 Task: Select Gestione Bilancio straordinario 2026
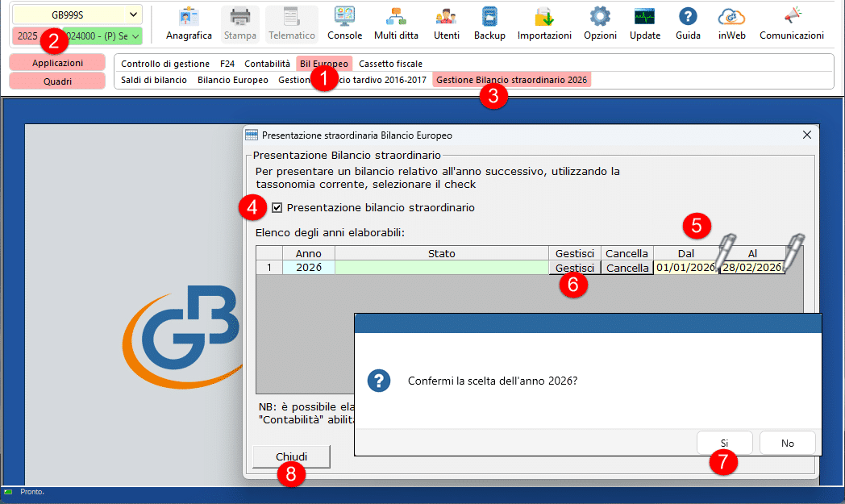(511, 80)
